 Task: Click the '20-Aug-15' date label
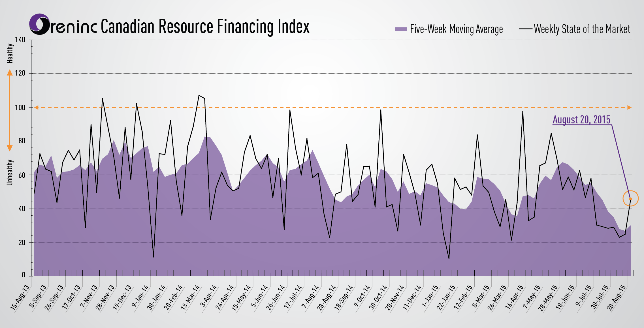point(616,297)
